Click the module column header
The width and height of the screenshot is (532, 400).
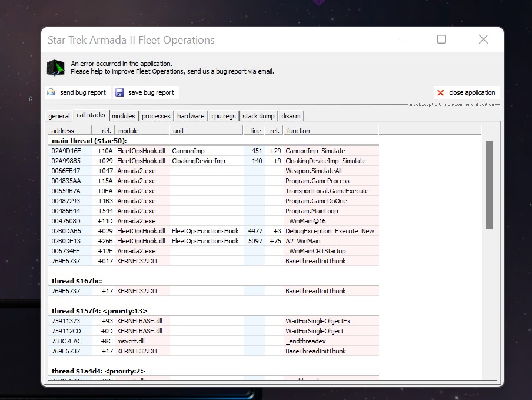[x=142, y=131]
